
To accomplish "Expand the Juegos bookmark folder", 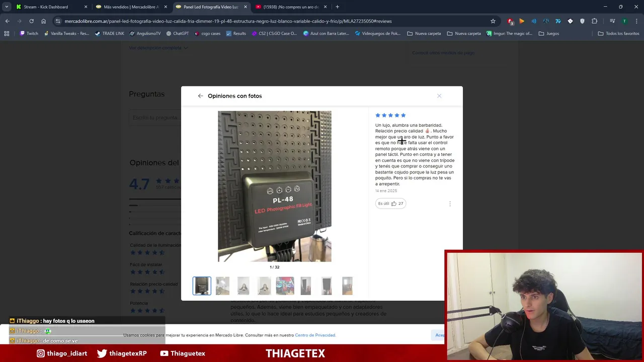I will [x=548, y=34].
